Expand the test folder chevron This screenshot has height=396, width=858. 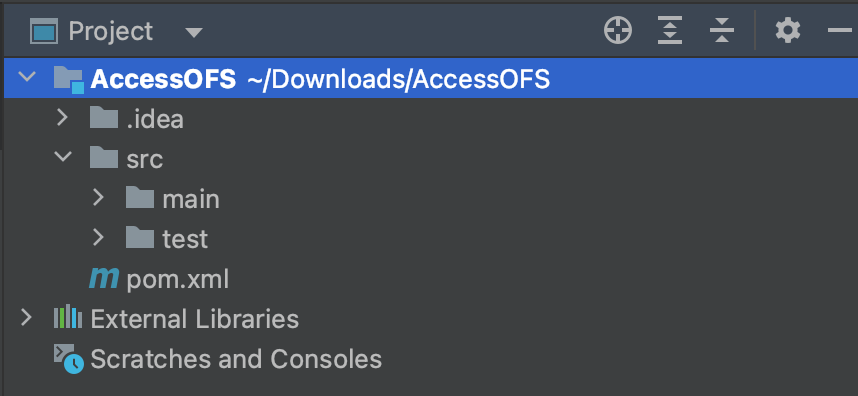(98, 238)
